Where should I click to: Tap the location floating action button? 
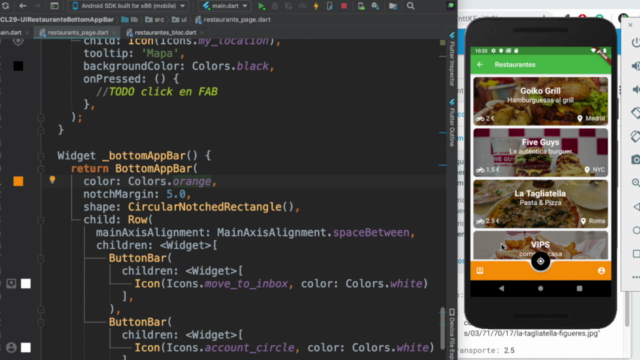540,261
